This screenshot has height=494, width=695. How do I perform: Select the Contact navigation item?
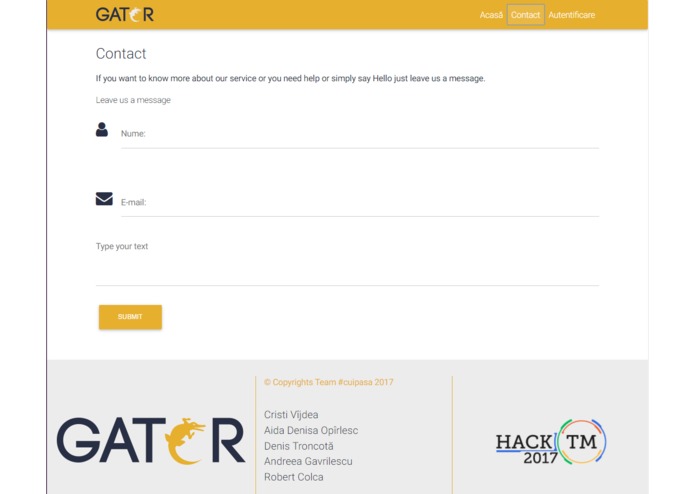[525, 15]
